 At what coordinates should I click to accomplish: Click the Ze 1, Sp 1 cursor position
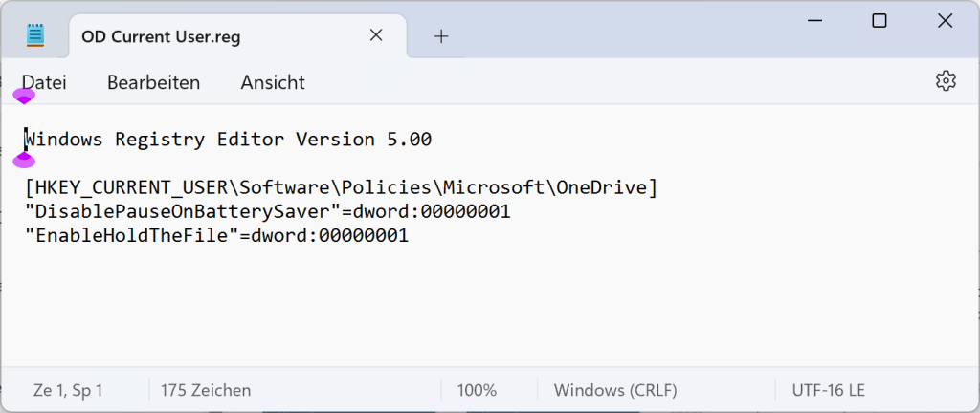click(68, 390)
